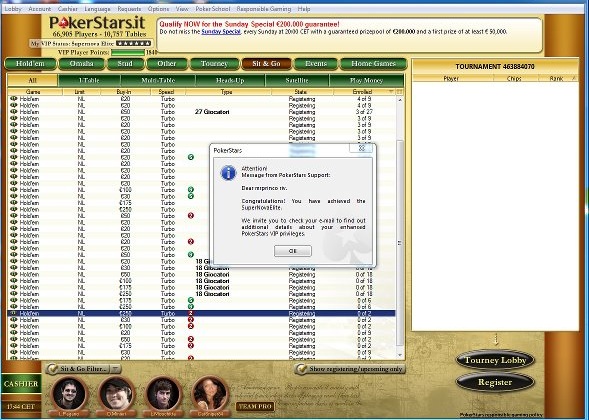The image size is (589, 420).
Task: Sort the list by the Buy-In column
Action: coord(124,92)
